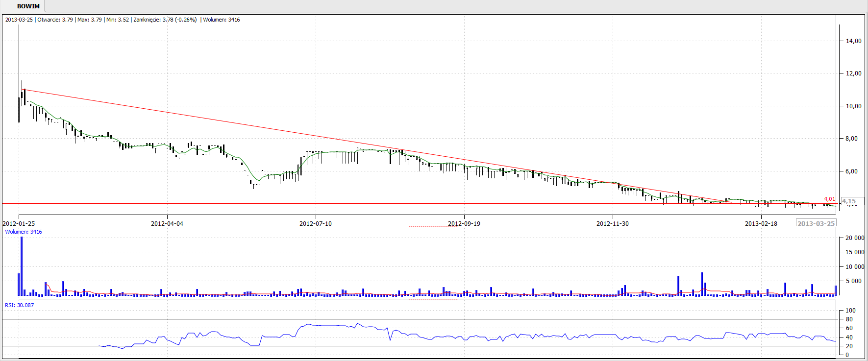Click the Otwarcie: 3.79 value in header
Viewport: 868px width, 361px height.
pyautogui.click(x=55, y=20)
